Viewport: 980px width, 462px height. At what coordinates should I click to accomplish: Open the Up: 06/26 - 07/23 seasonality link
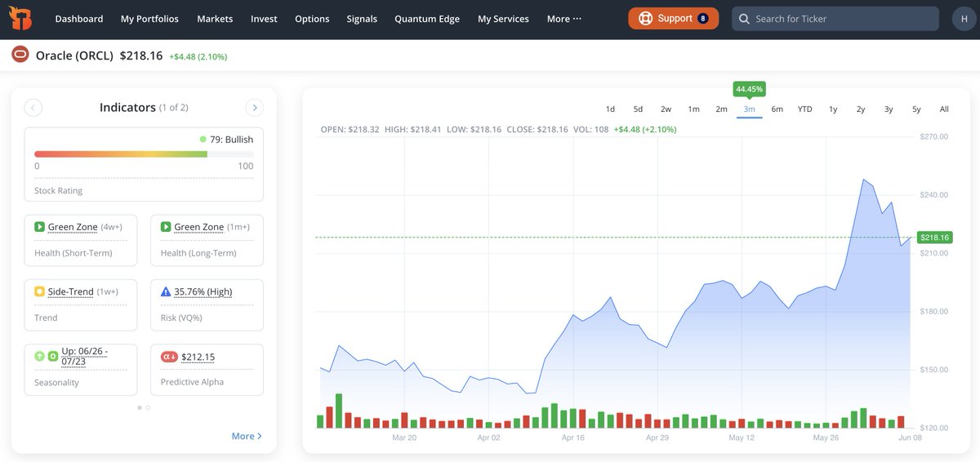[86, 357]
